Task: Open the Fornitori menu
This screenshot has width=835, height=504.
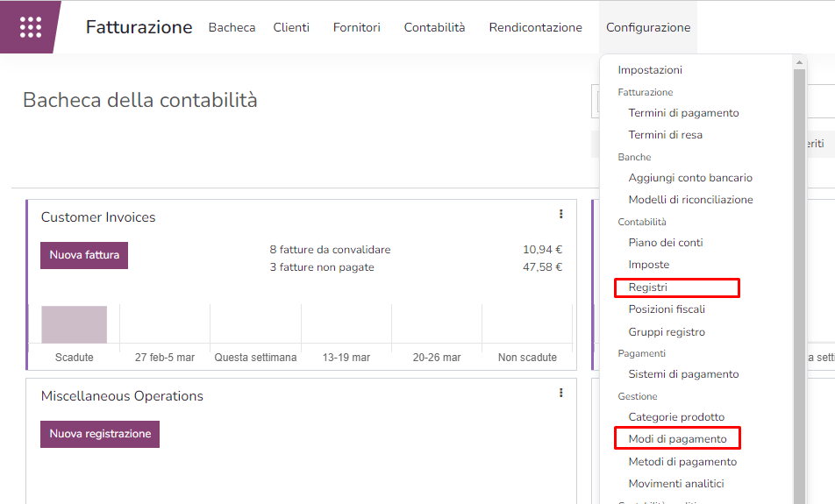Action: point(356,27)
